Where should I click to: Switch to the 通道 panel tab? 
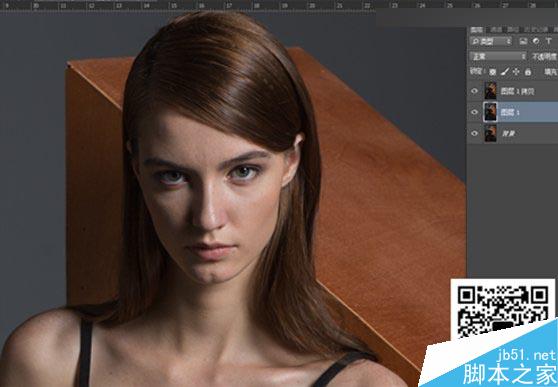[496, 30]
